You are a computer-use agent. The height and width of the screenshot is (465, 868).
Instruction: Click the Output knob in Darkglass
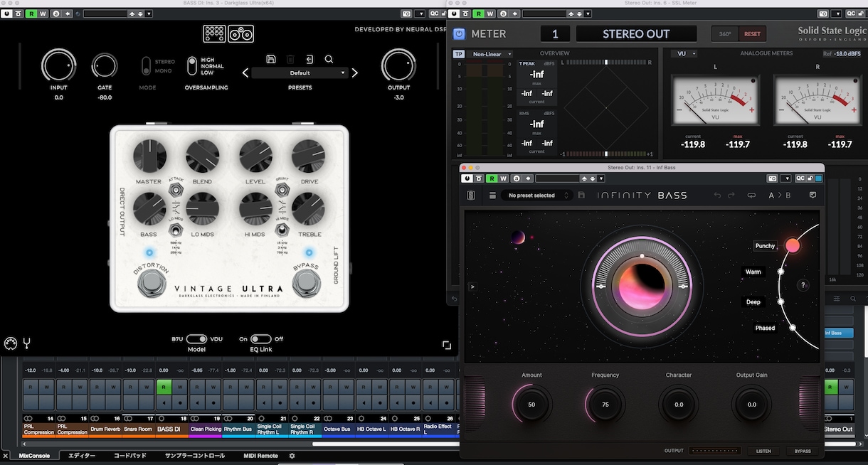[x=398, y=66]
